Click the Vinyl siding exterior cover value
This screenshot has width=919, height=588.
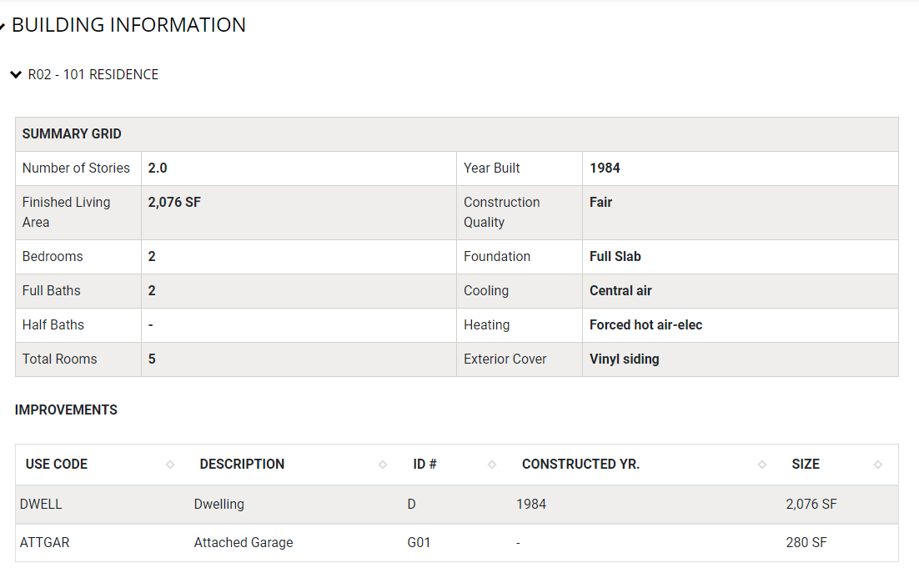624,359
